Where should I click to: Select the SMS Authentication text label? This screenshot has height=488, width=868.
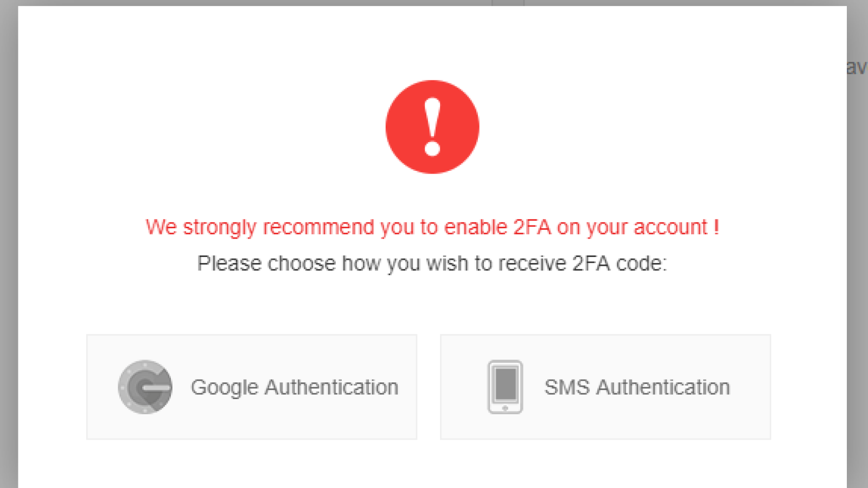(637, 387)
